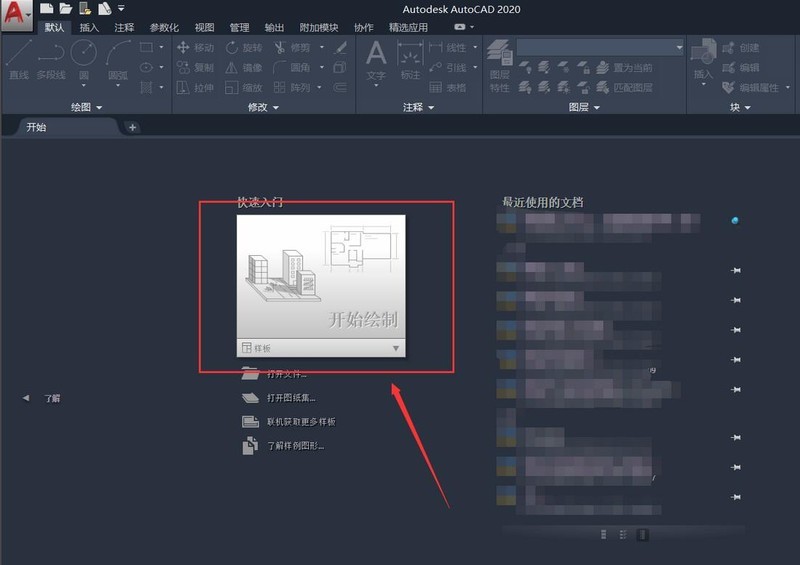800x565 pixels.
Task: Select the 修剪 trim tool
Action: pos(292,48)
